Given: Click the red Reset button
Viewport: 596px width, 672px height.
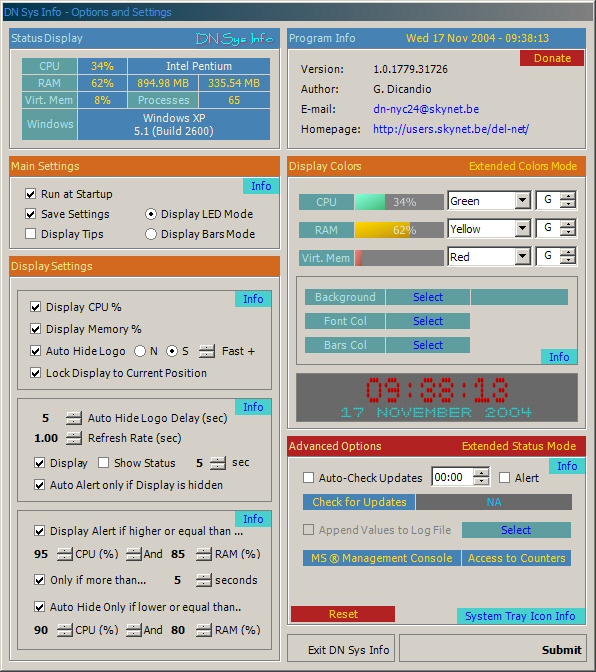Looking at the screenshot, I should [x=343, y=614].
